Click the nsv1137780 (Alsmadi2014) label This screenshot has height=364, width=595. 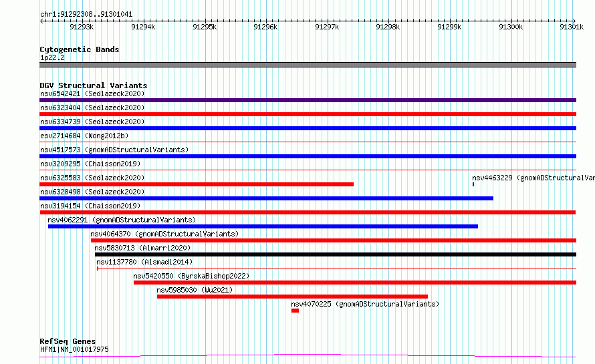tap(144, 262)
